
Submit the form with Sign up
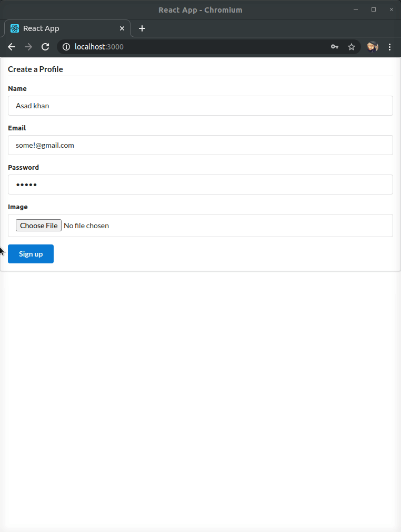[x=31, y=254]
